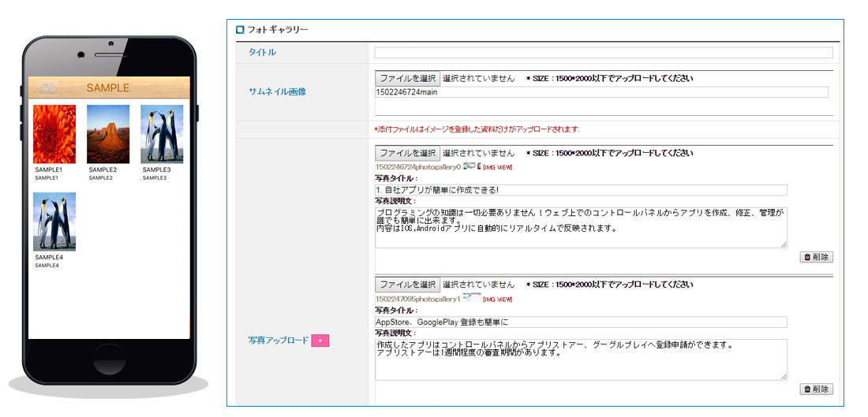The width and height of the screenshot is (868, 417).
Task: Click ファイルを選択 for the first photo upload
Action: pos(406,153)
